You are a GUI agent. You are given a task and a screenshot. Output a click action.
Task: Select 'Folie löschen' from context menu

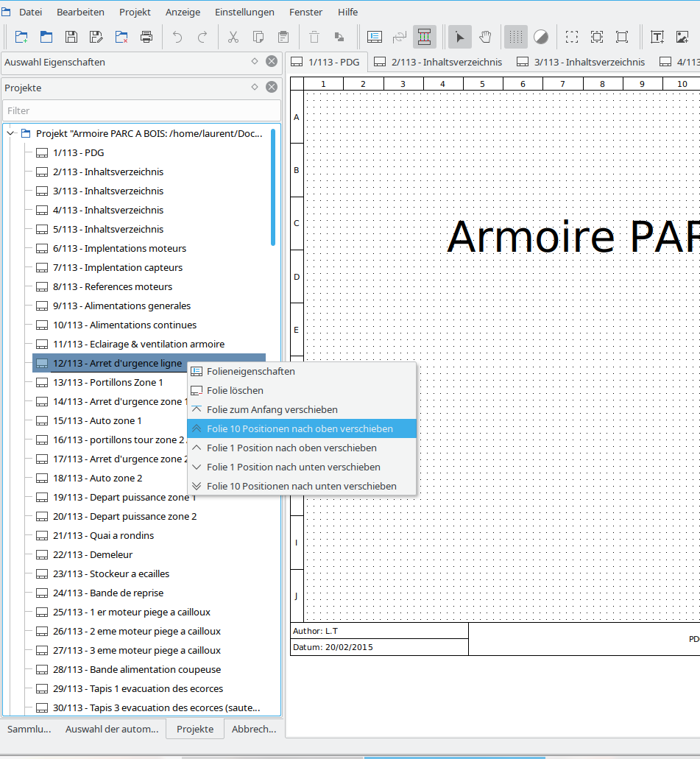pyautogui.click(x=235, y=390)
